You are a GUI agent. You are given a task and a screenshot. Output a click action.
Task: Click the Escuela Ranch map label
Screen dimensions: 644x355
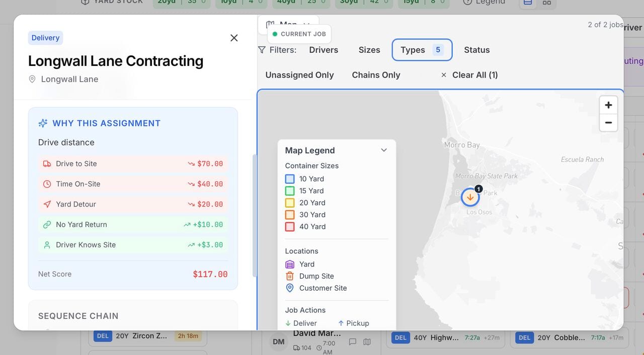coord(583,159)
